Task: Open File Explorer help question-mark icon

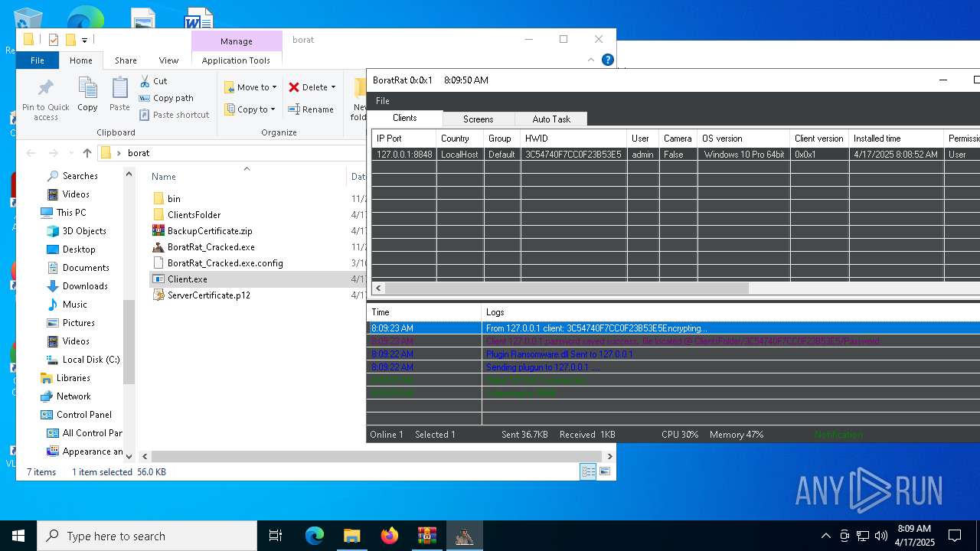Action: coord(608,60)
